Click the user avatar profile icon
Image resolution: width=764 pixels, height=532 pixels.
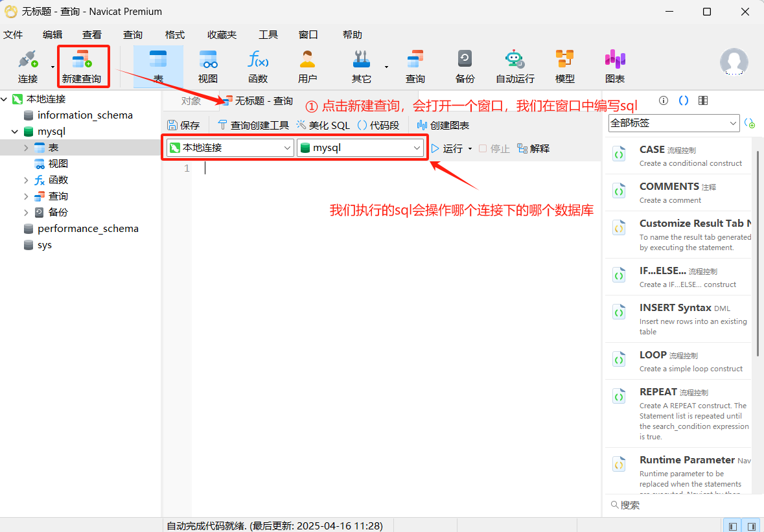coord(734,62)
